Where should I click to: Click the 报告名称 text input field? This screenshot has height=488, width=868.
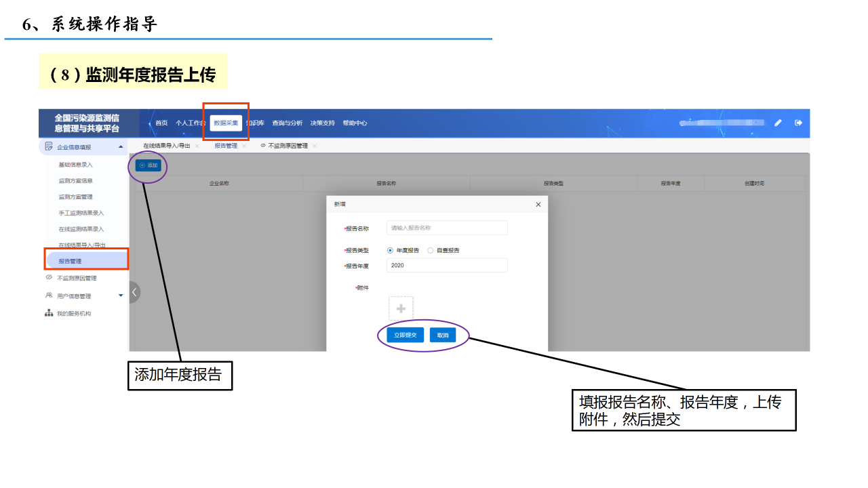tap(447, 228)
